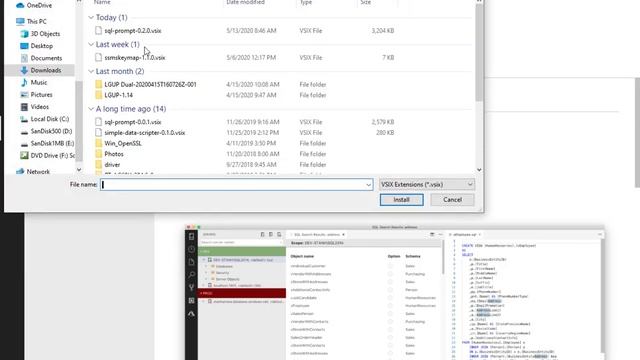Click the SQL search results preview image
This screenshot has height=360, width=640.
[395, 292]
